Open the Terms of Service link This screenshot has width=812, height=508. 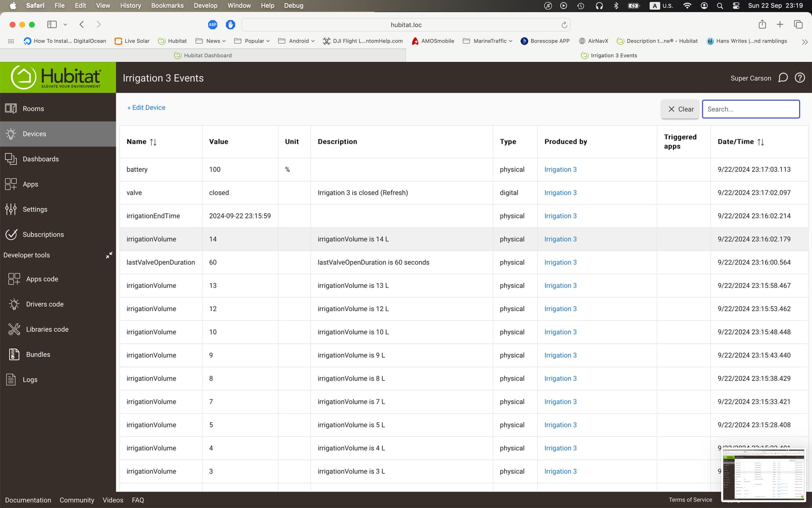coord(690,500)
